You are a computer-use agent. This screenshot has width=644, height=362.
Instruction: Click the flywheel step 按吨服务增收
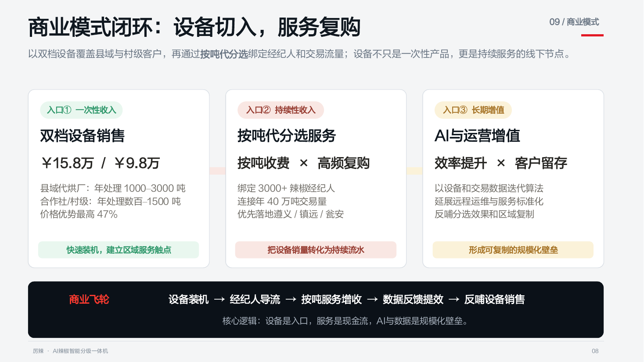coord(331,300)
